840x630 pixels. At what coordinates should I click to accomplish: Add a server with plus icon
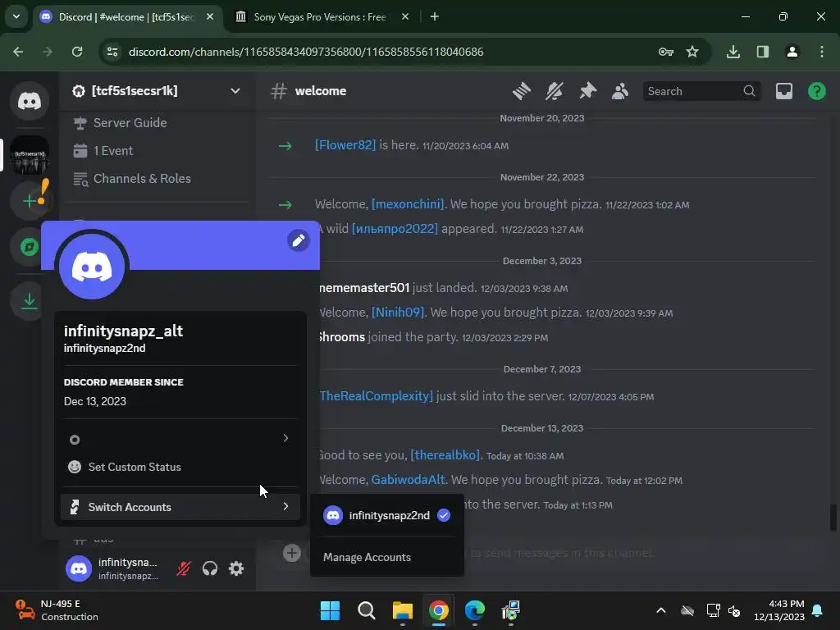pos(30,201)
